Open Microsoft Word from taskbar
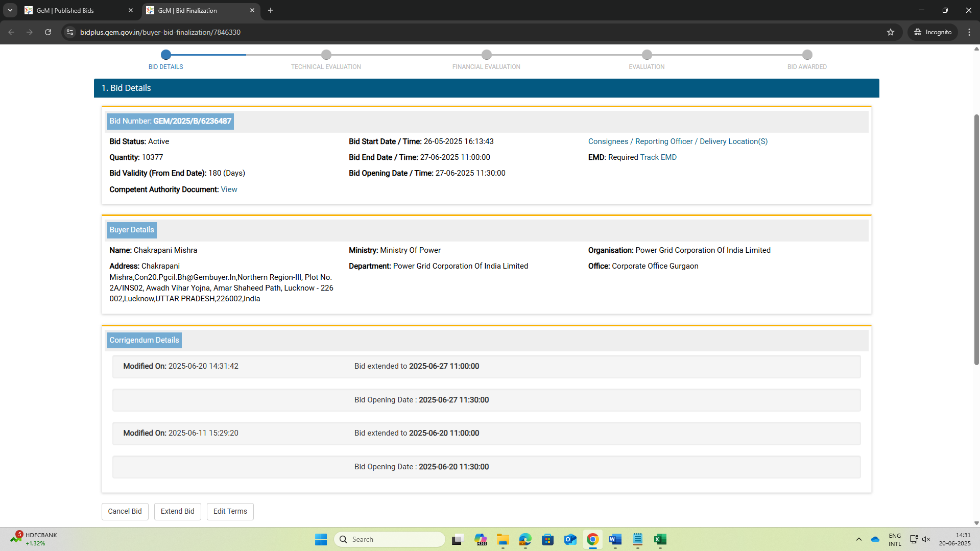Screen dimensions: 980x551 tap(615, 539)
